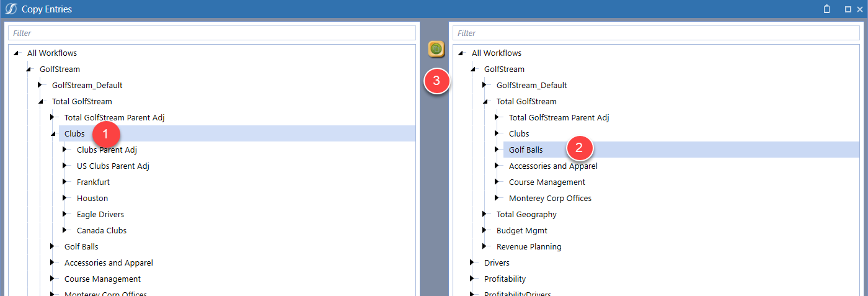
Task: Select highlighted Golf Balls in the right tree
Action: click(x=526, y=150)
